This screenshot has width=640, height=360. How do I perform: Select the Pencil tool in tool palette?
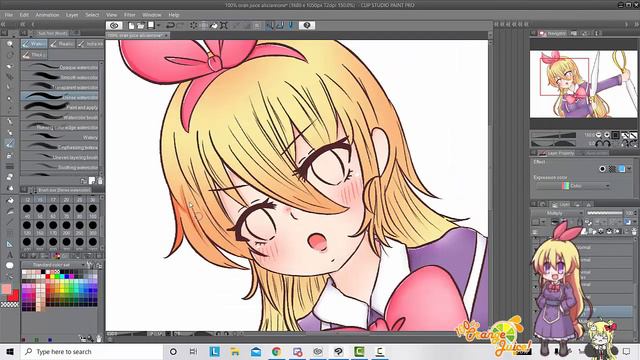[x=10, y=132]
